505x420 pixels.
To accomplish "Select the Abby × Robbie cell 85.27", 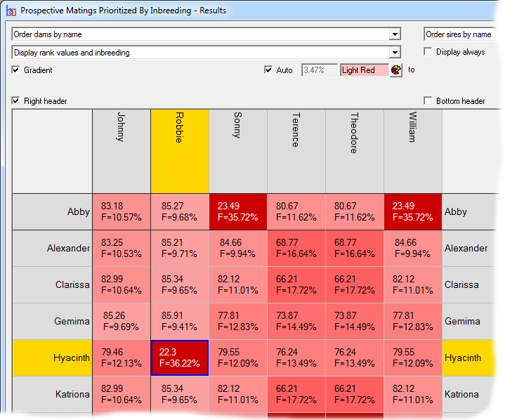I will tap(180, 211).
